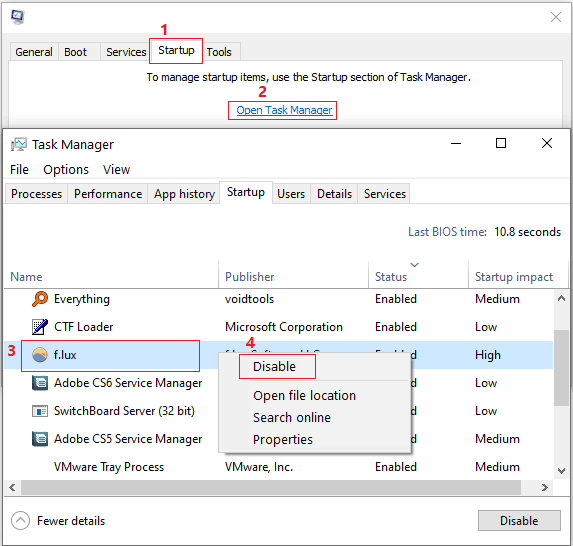This screenshot has width=573, height=546.
Task: Click the f.lux sunset icon
Action: tap(40, 355)
